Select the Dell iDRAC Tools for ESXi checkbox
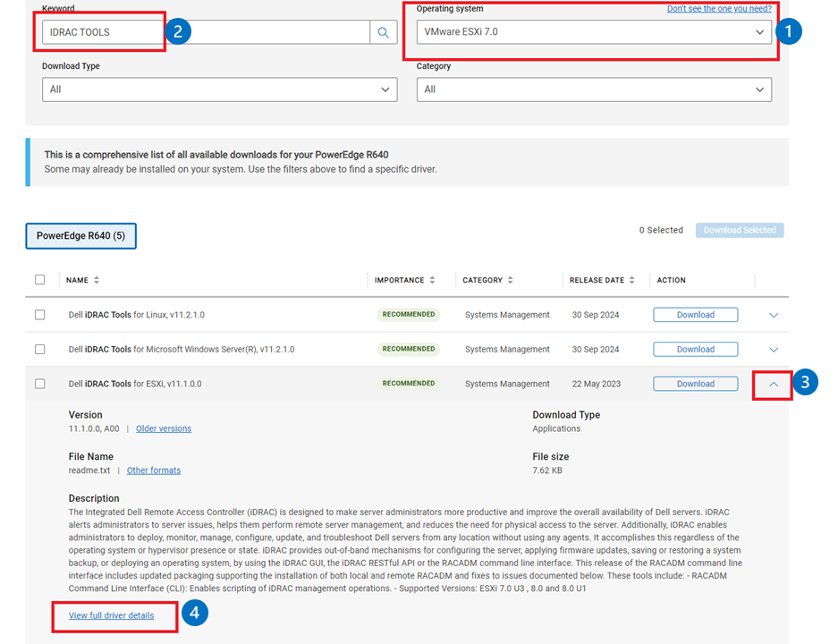This screenshot has width=838, height=644. pos(40,383)
